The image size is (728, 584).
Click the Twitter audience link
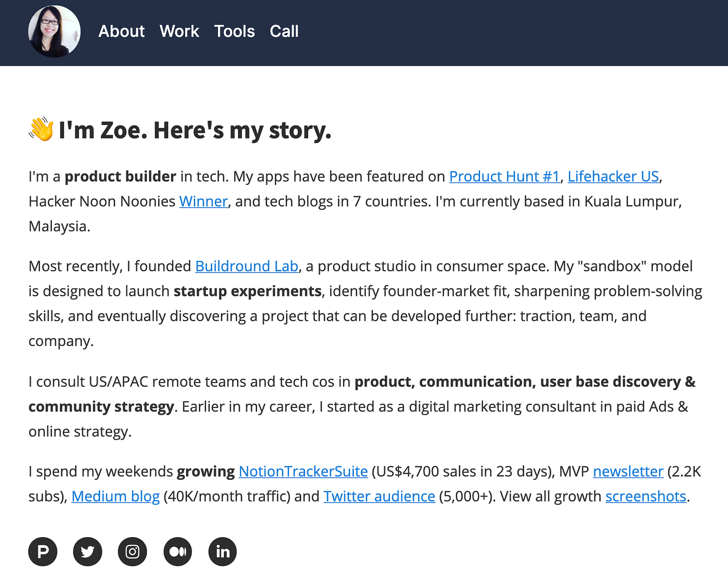(x=379, y=497)
